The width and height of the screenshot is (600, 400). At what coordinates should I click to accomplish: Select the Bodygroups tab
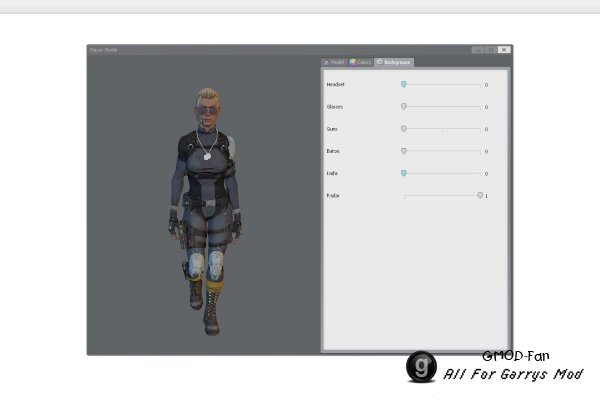(394, 62)
